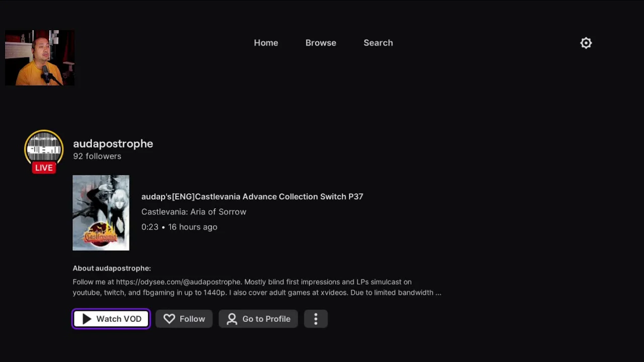Open the Search tab

pos(378,43)
